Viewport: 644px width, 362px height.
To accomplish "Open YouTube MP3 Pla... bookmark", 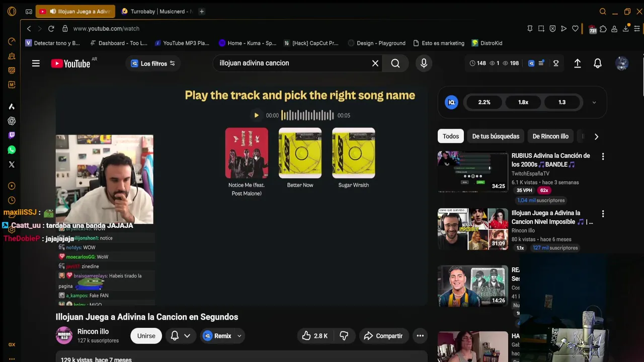I will 182,43.
